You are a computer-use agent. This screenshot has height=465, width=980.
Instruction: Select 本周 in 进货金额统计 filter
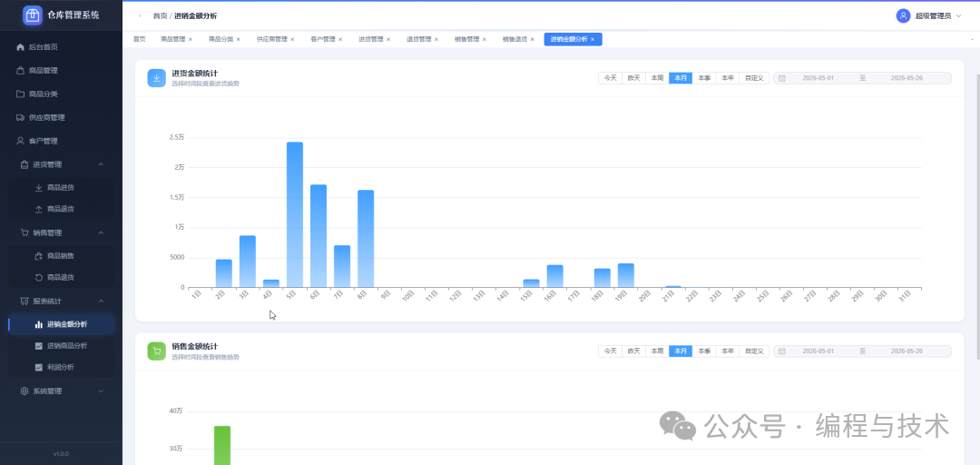point(657,78)
